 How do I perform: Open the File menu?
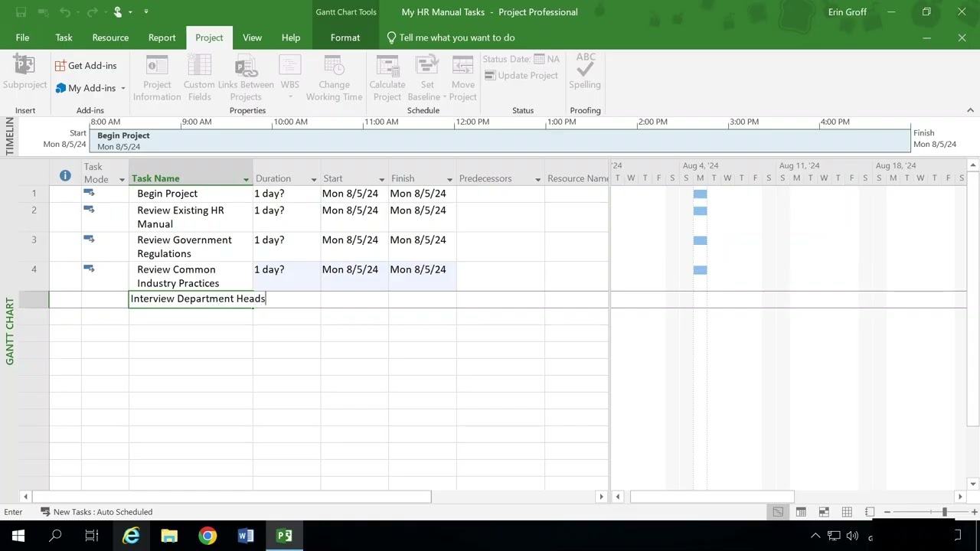click(22, 37)
